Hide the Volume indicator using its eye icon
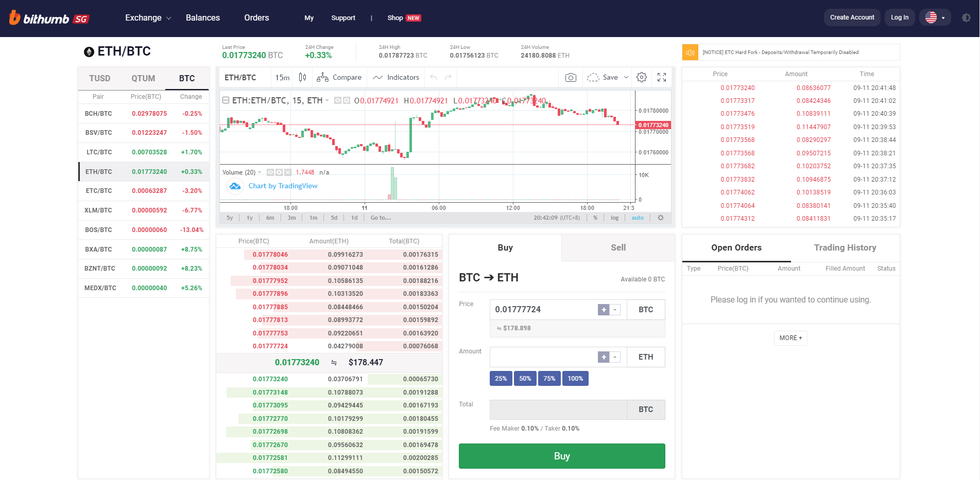Screen dimensions: 980x480 pos(270,172)
